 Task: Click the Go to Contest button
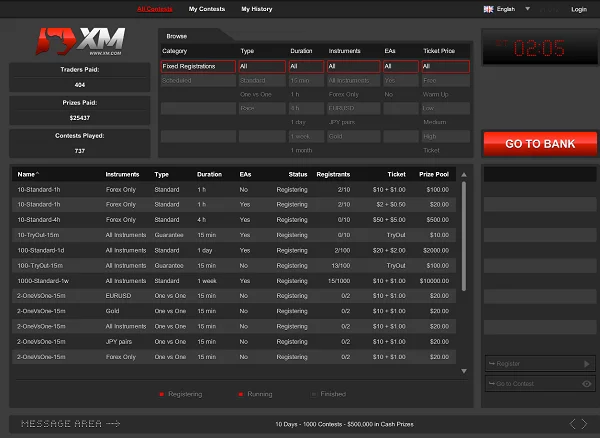(540, 384)
